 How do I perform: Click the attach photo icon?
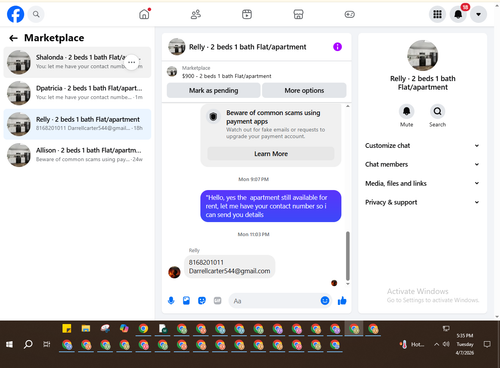(x=186, y=301)
